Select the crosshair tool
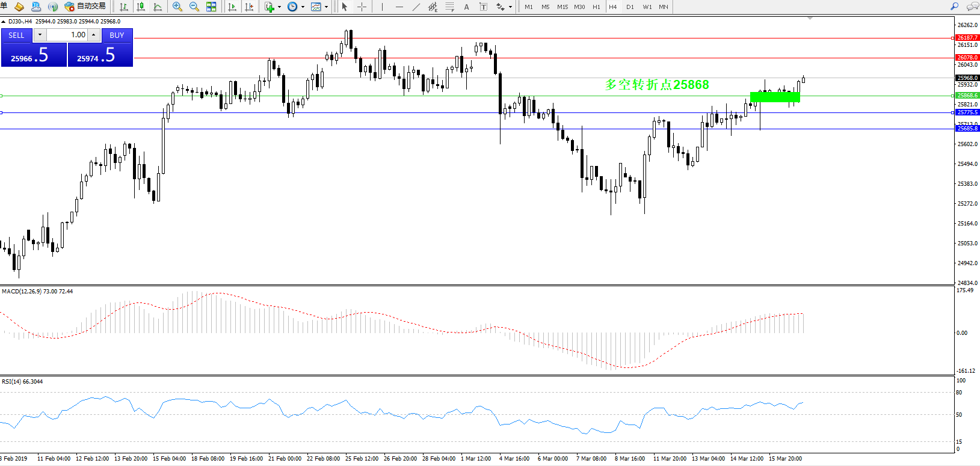 point(362,7)
